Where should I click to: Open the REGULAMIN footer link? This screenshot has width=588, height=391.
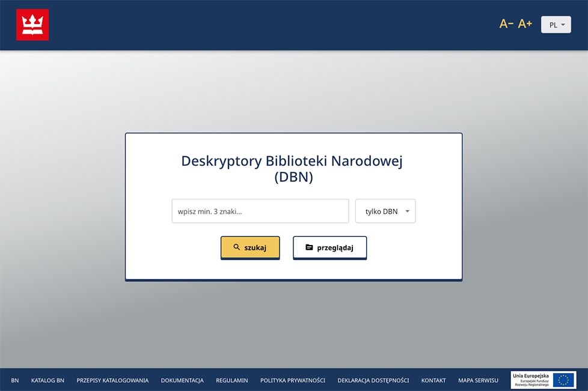click(x=231, y=381)
